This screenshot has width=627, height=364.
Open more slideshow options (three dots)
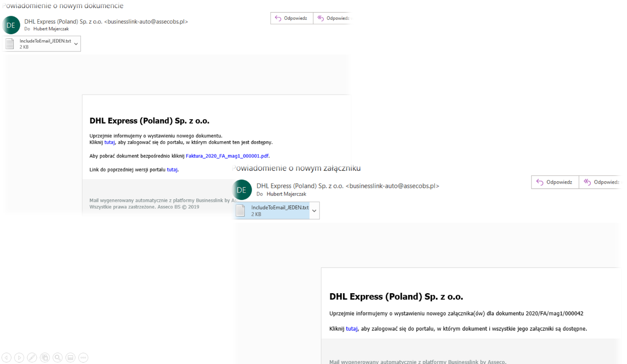[83, 358]
